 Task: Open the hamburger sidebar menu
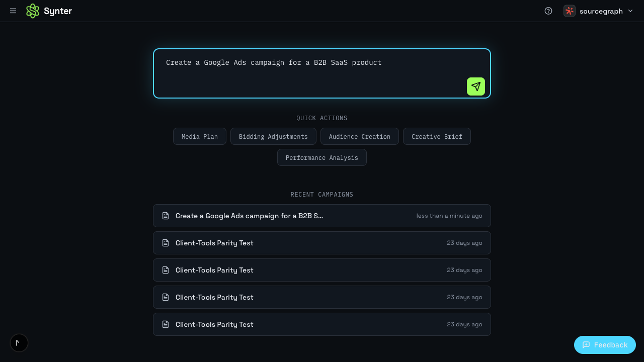[x=13, y=11]
